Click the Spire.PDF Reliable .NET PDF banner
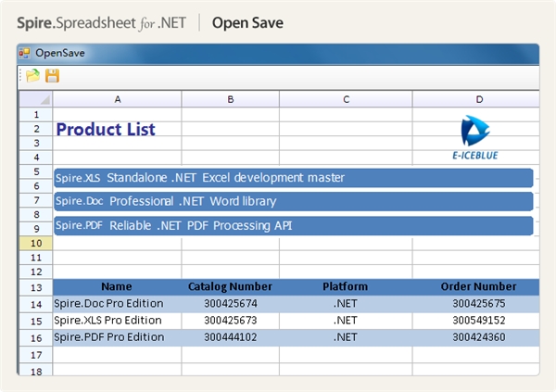Screen dimensions: 556x392 [x=294, y=225]
